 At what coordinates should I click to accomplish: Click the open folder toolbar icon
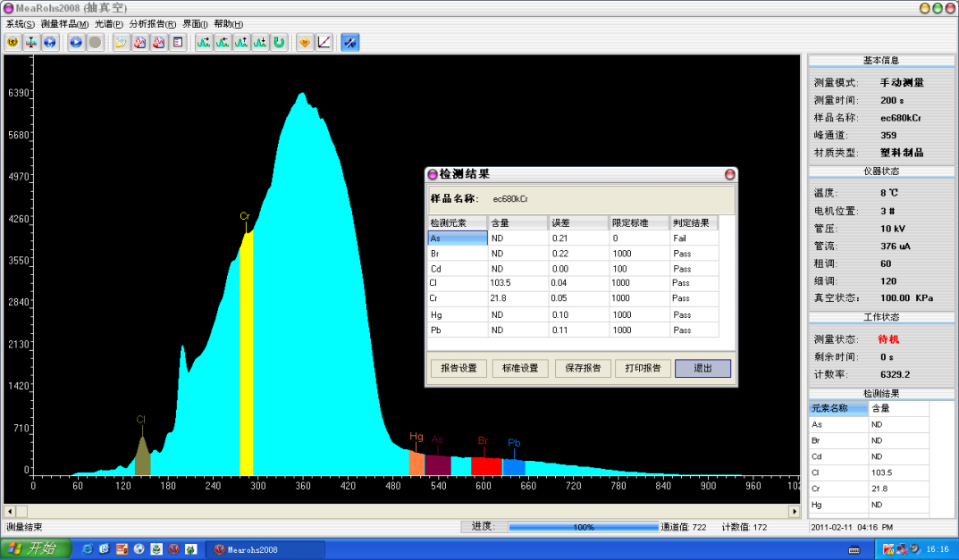121,42
